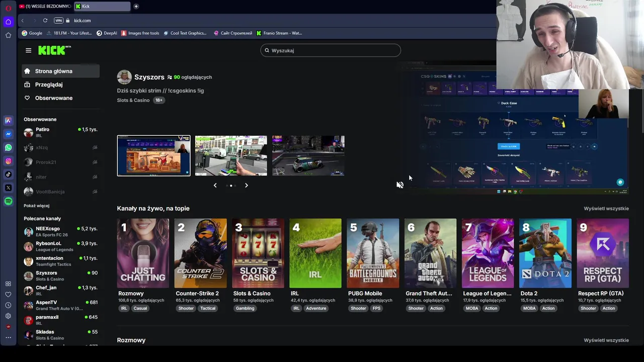Image resolution: width=644 pixels, height=362 pixels.
Task: Open Cool Text Graphics bookmark
Action: click(x=185, y=33)
